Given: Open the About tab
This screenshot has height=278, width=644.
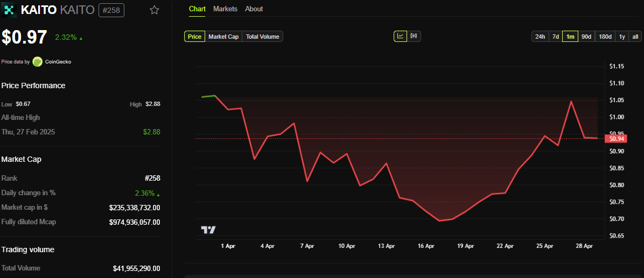Looking at the screenshot, I should pyautogui.click(x=254, y=9).
